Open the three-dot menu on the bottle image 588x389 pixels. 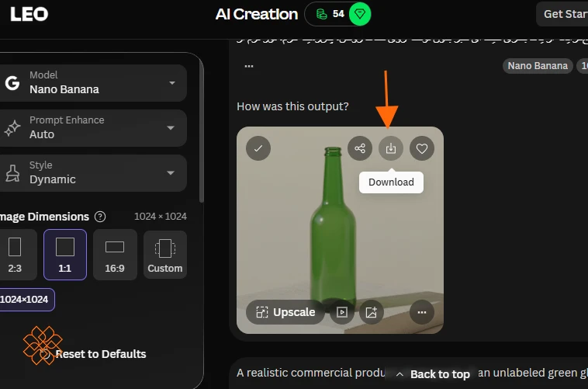click(422, 312)
